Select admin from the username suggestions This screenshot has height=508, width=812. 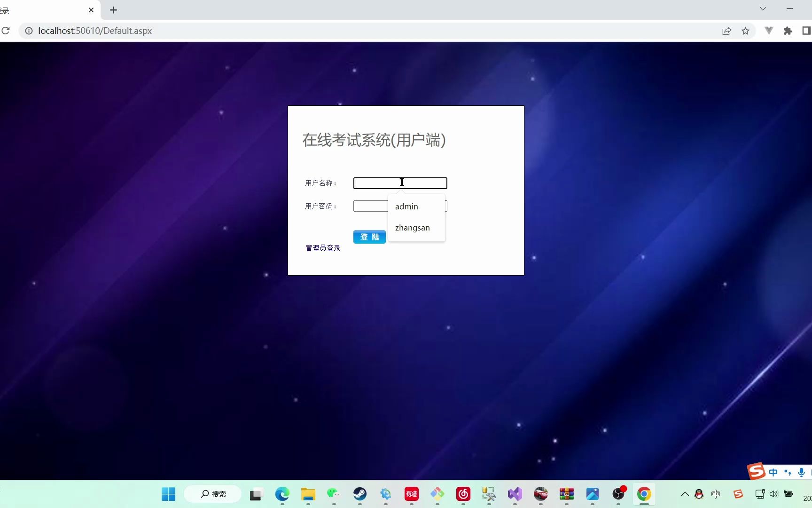(x=407, y=206)
